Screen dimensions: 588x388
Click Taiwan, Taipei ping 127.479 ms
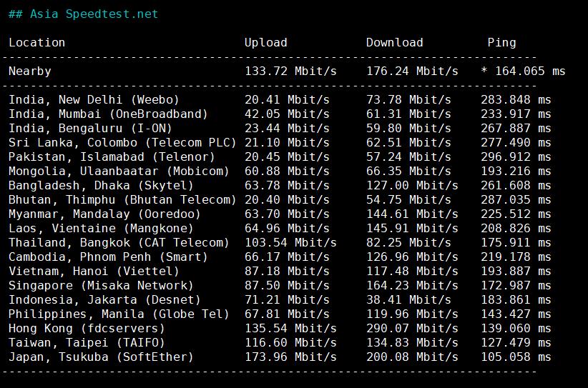(516, 342)
